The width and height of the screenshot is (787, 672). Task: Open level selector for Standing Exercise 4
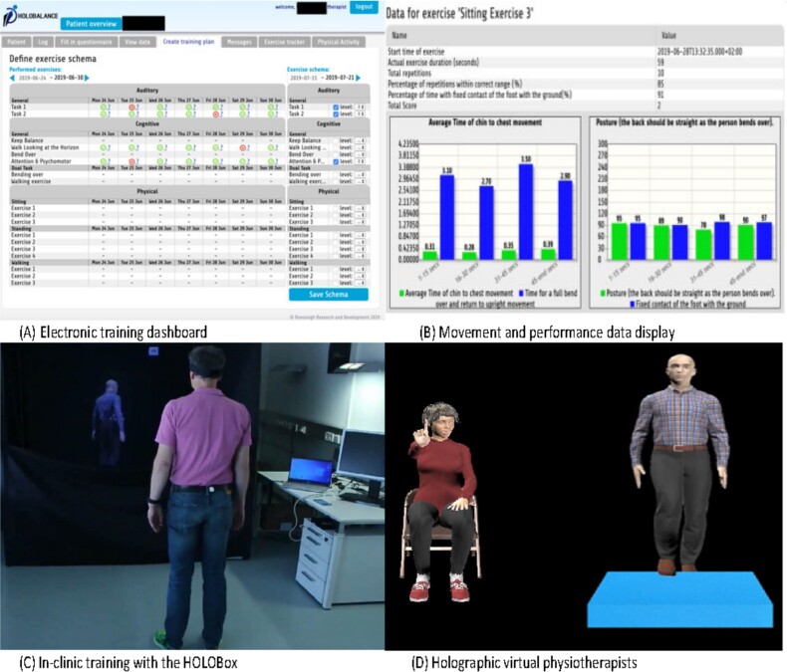pos(361,256)
